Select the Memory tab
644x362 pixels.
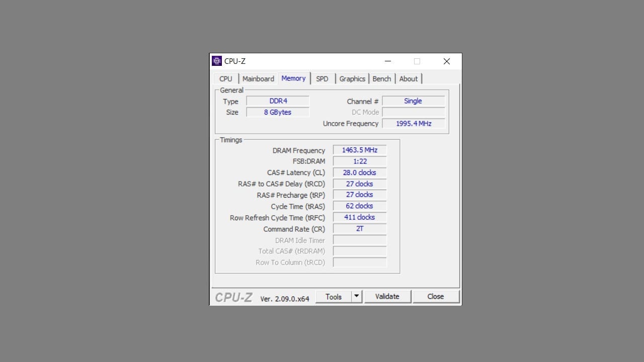pyautogui.click(x=294, y=78)
